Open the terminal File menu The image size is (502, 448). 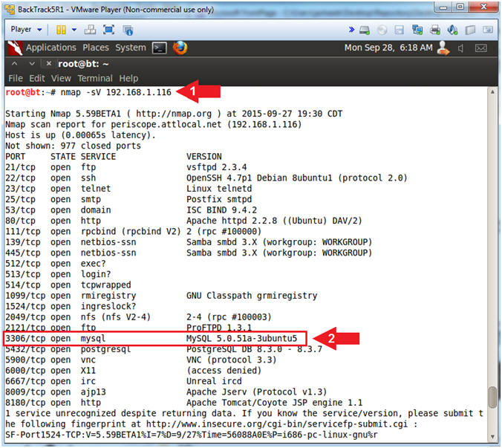16,78
